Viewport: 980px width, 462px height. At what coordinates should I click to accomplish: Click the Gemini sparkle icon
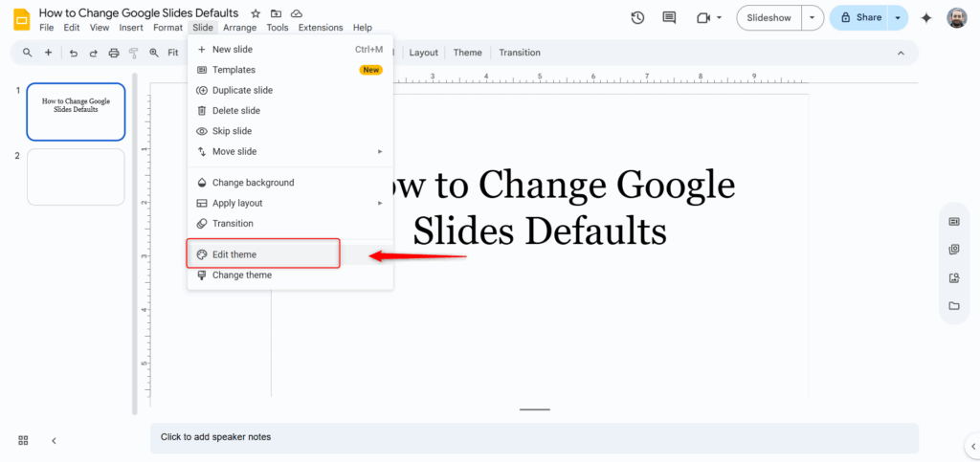point(925,17)
